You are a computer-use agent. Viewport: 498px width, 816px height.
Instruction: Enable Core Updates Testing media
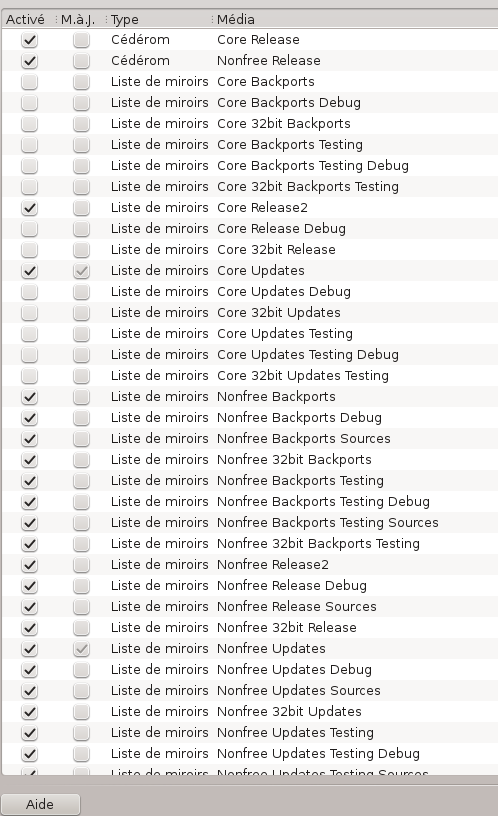pyautogui.click(x=30, y=334)
